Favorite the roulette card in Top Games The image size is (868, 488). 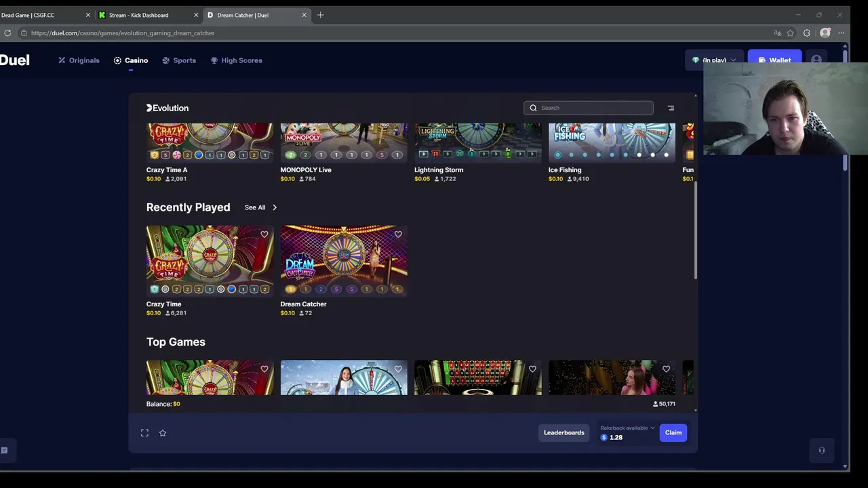tap(532, 369)
